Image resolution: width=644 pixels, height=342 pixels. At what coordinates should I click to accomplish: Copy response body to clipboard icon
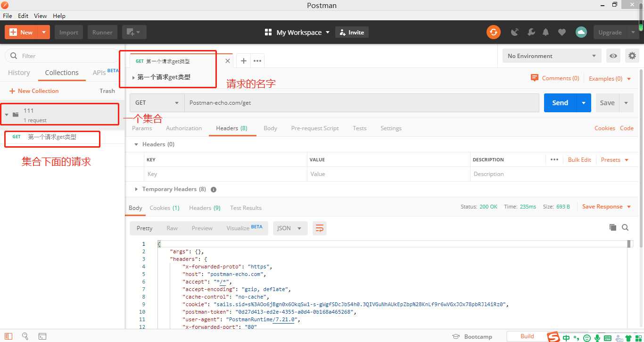[x=613, y=227]
